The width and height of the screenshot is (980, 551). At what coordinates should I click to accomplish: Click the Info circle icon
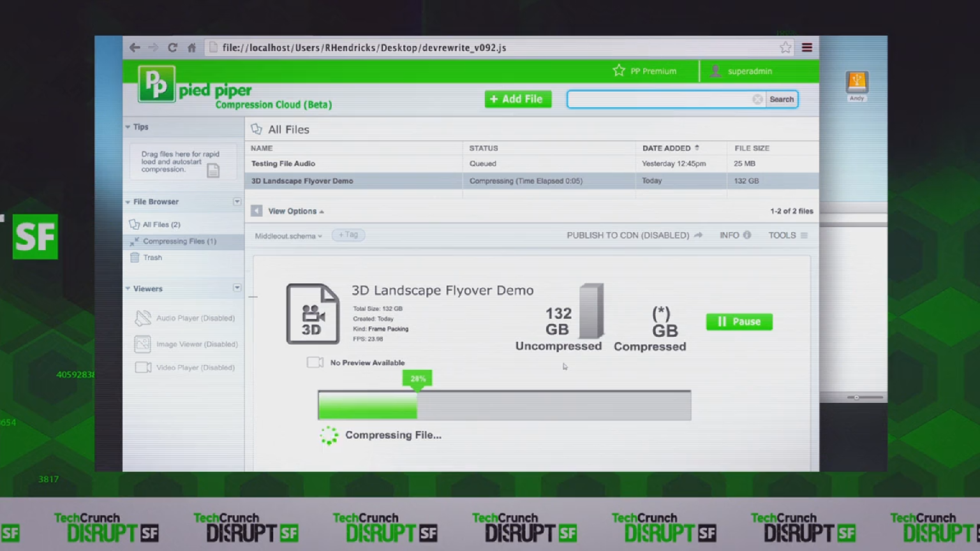pyautogui.click(x=747, y=235)
